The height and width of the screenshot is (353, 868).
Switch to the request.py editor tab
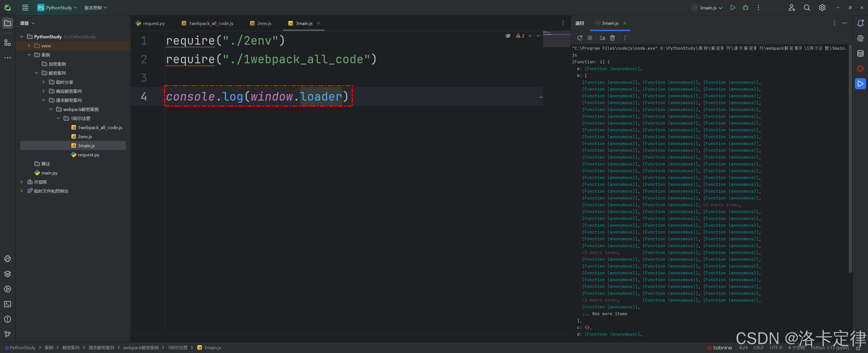coord(153,23)
